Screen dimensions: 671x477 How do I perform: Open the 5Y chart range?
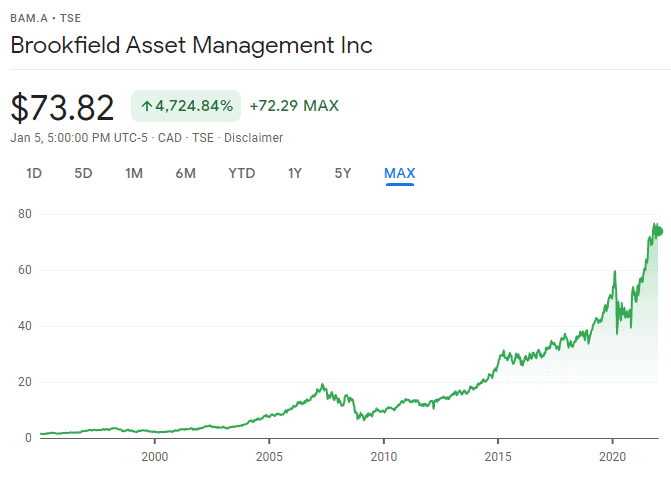(343, 173)
